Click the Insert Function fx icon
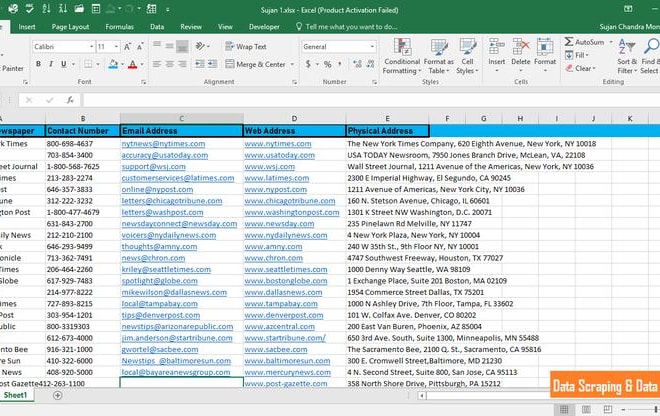660x416 pixels. (70, 100)
